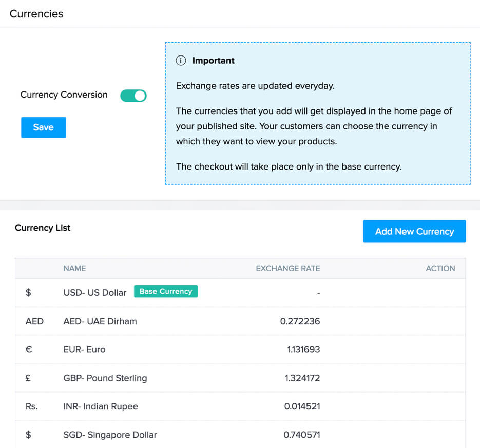Image resolution: width=480 pixels, height=448 pixels.
Task: Select the USD- US Dollar row name
Action: (x=95, y=293)
